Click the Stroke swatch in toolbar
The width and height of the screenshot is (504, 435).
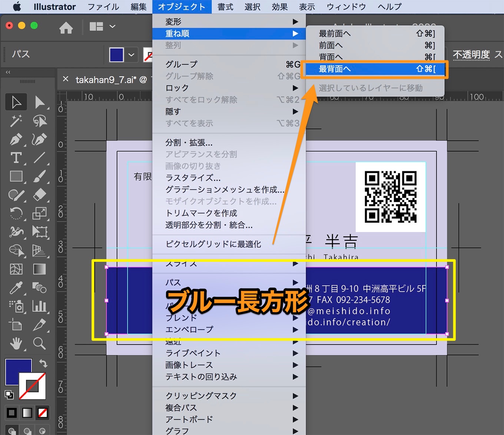click(x=33, y=386)
